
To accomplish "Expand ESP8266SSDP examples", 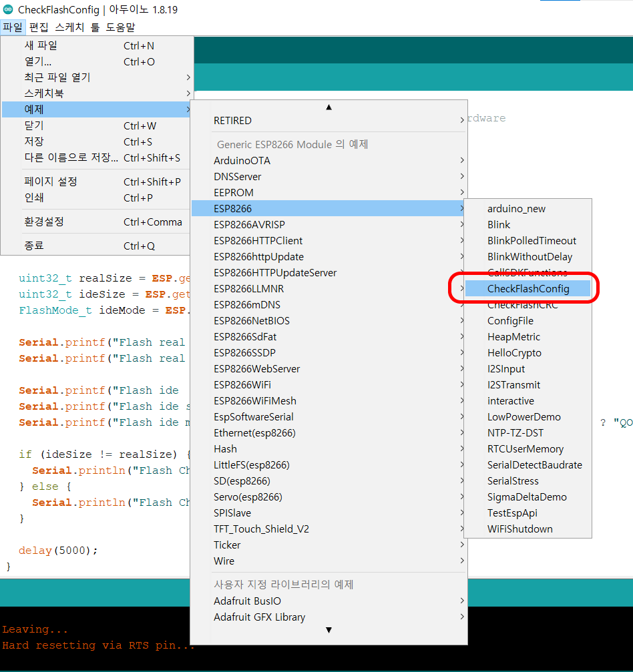I will pyautogui.click(x=329, y=353).
